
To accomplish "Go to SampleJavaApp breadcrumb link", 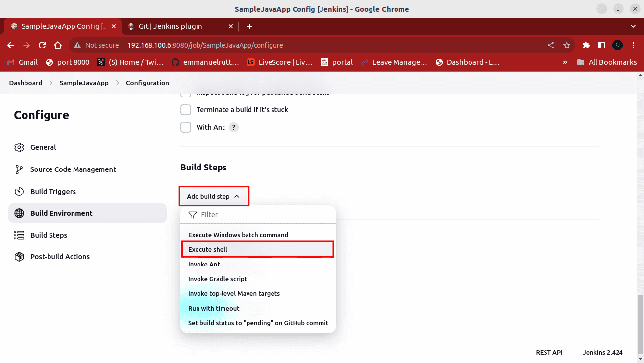I will (84, 83).
